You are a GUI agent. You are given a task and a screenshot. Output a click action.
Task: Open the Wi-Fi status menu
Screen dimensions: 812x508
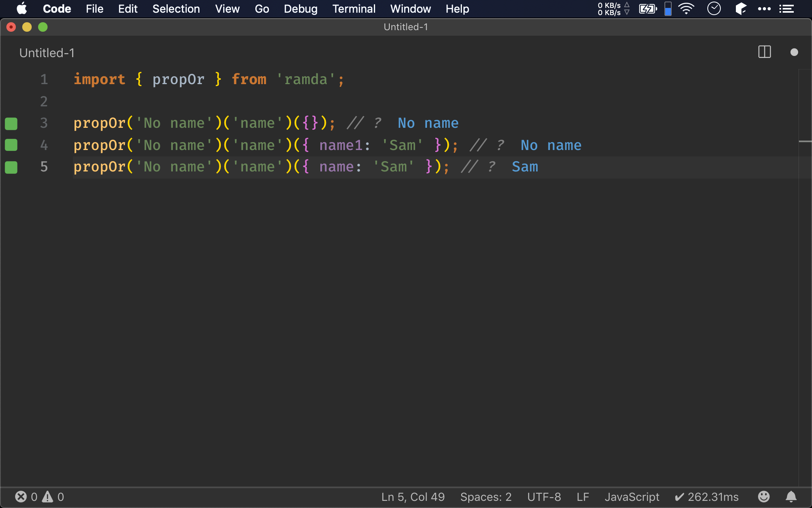click(686, 9)
